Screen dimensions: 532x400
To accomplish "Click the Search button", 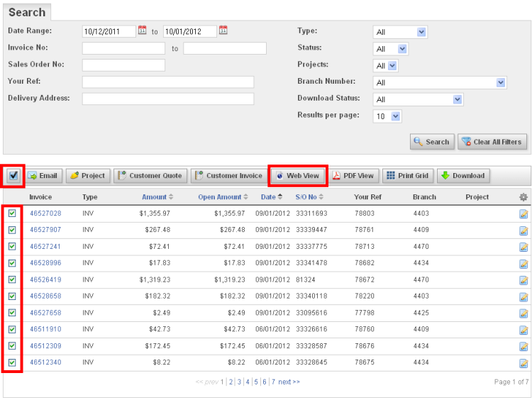I will pyautogui.click(x=432, y=142).
